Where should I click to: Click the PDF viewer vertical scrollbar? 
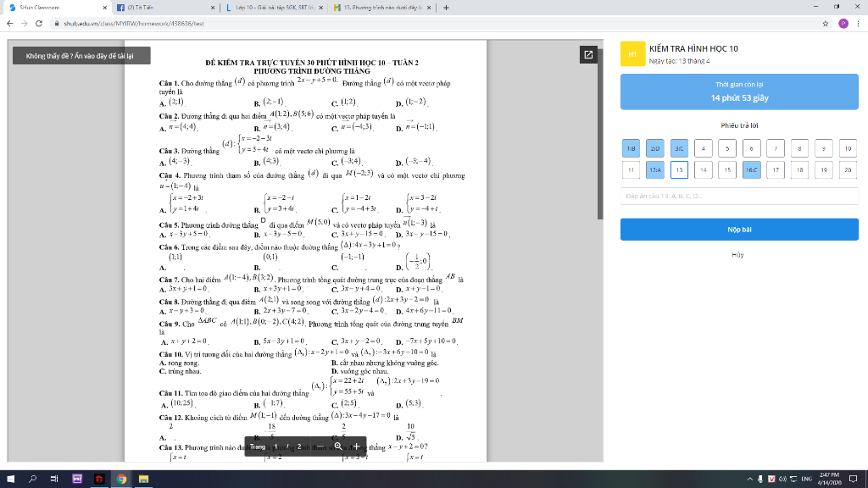click(x=600, y=135)
